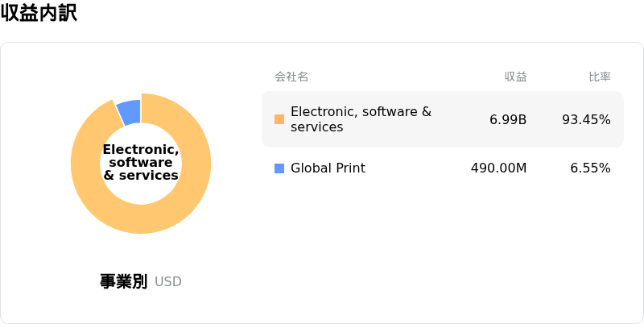Viewport: 644px width, 324px height.
Task: Click the Electronic, software & services row name
Action: (361, 119)
